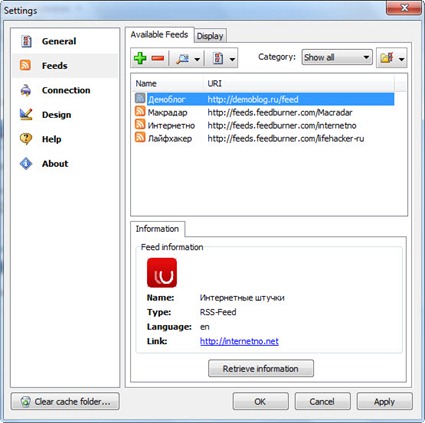This screenshot has width=425, height=423.
Task: Click the red minus remove feed icon
Action: (x=158, y=58)
